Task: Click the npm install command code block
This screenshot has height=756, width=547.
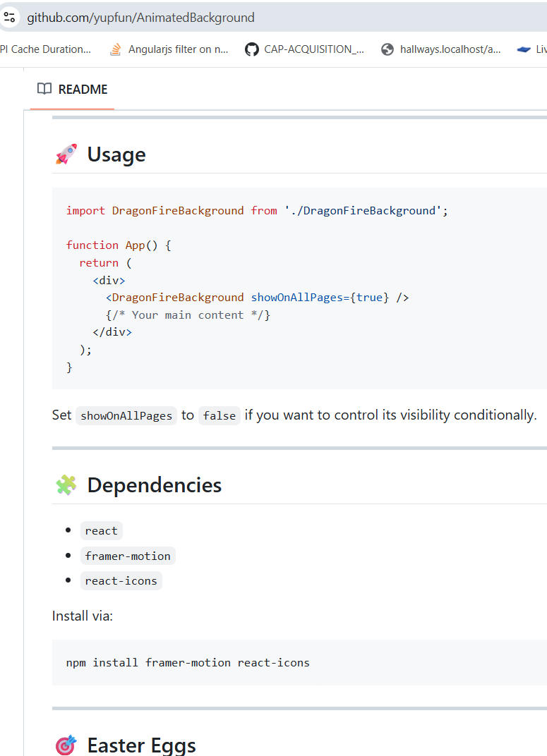Action: click(x=299, y=663)
